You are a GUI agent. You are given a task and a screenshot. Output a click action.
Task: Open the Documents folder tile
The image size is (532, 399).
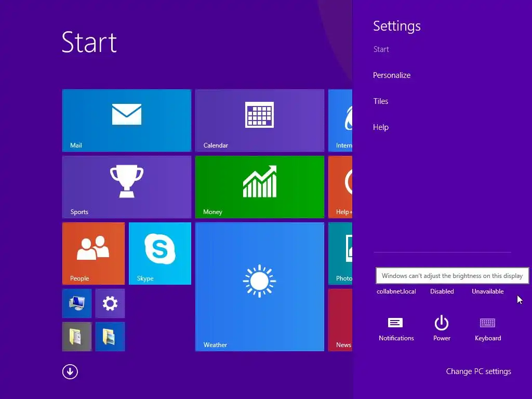[x=77, y=337]
